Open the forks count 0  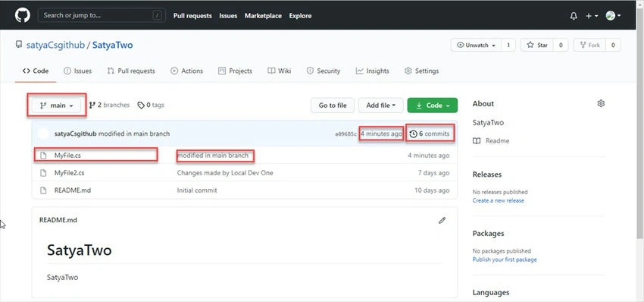[x=613, y=46]
